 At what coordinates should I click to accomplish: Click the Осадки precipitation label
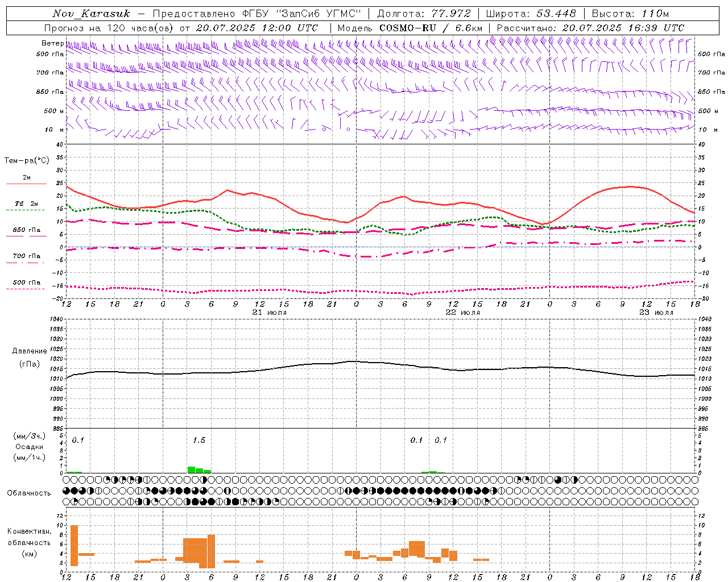[30, 447]
